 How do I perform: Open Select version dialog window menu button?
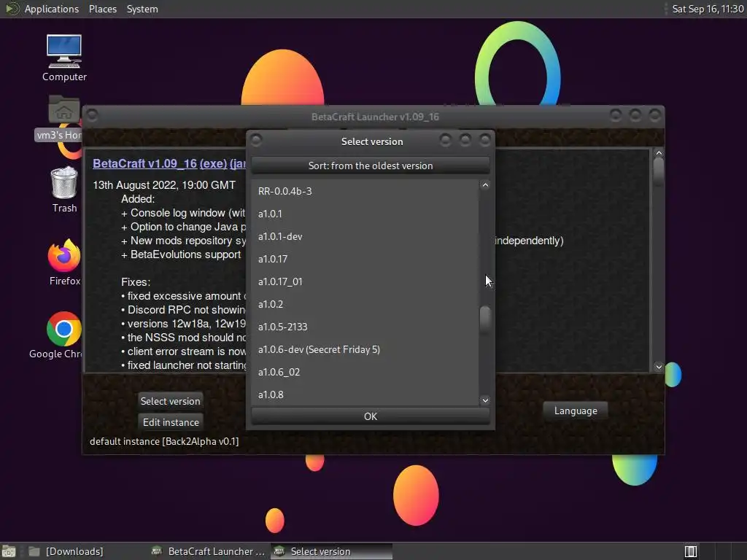(256, 140)
